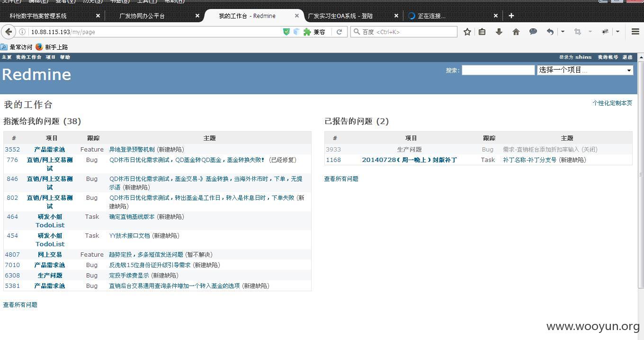Image resolution: width=644 pixels, height=340 pixels.
Task: Open issue 确定直销基线版本
Action: 132,216
